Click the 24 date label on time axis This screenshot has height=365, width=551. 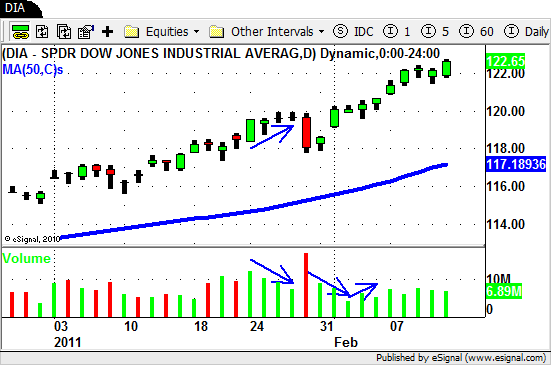coord(257,326)
